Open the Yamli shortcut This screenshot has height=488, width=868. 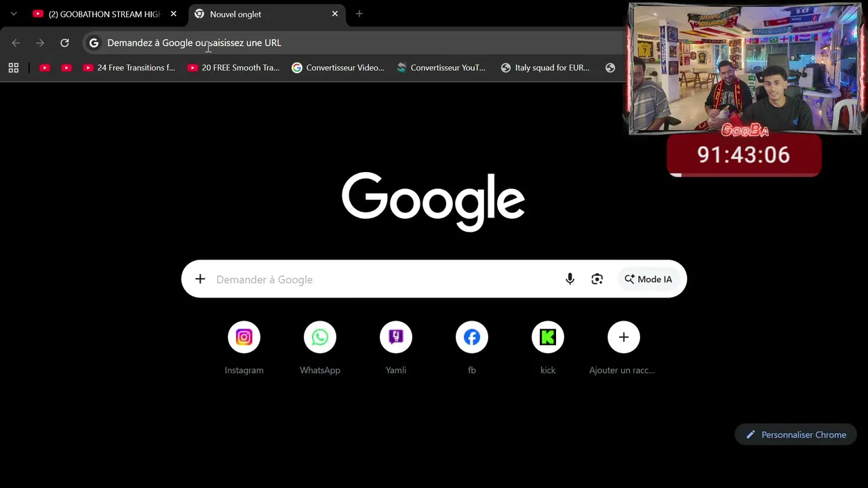tap(396, 348)
